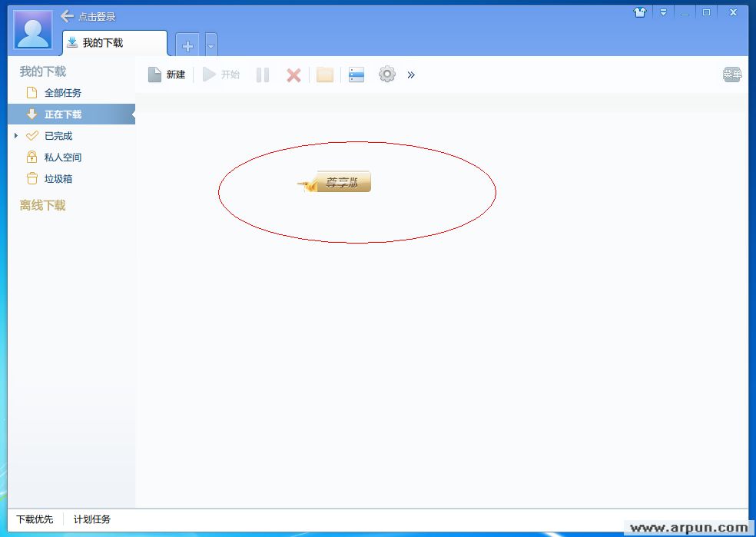756x537 pixels.
Task: Open 私人空间 private space
Action: pos(62,157)
